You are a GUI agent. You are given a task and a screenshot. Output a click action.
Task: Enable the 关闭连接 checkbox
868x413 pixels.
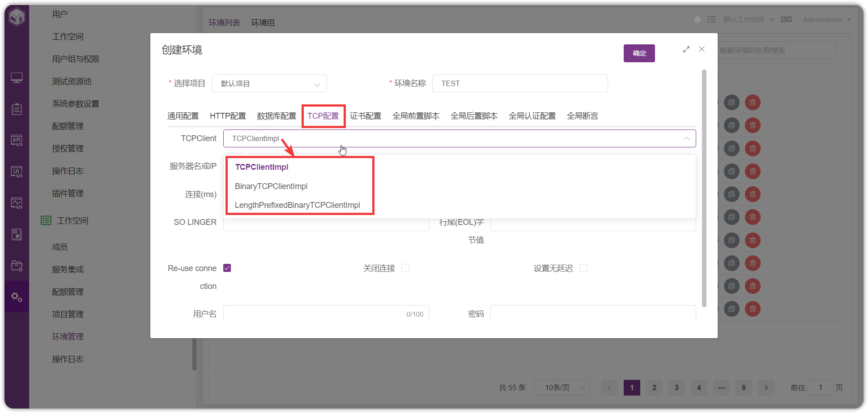point(405,268)
